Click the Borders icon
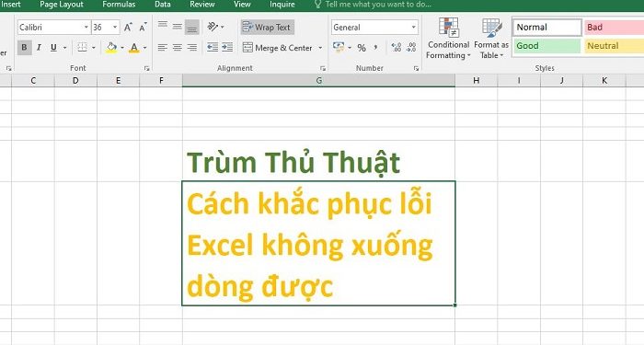Viewport: 644px width, 345px height. [x=82, y=48]
